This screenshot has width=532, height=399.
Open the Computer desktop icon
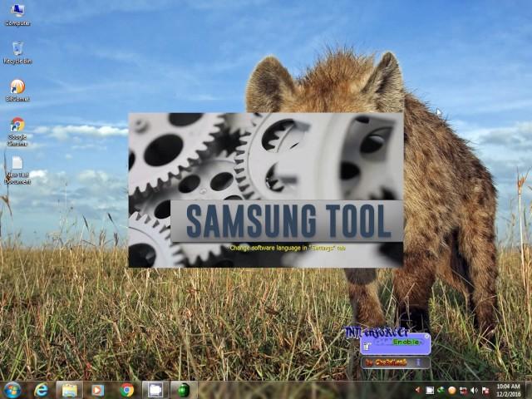pyautogui.click(x=17, y=15)
